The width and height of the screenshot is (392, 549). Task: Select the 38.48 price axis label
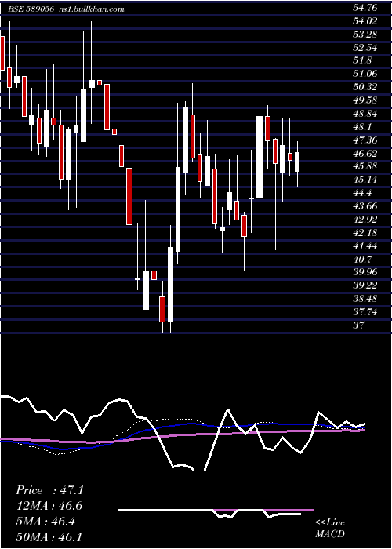pos(365,300)
